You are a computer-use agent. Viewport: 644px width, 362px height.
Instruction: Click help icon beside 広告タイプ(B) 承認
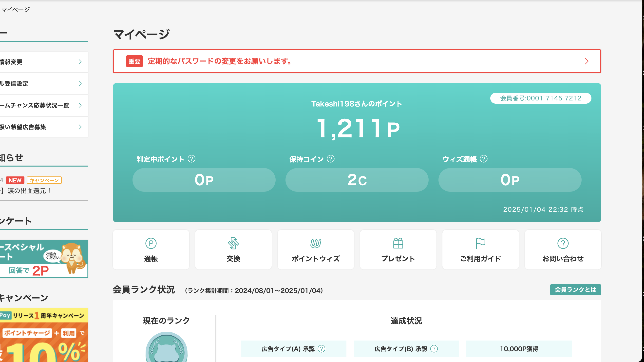point(434,348)
